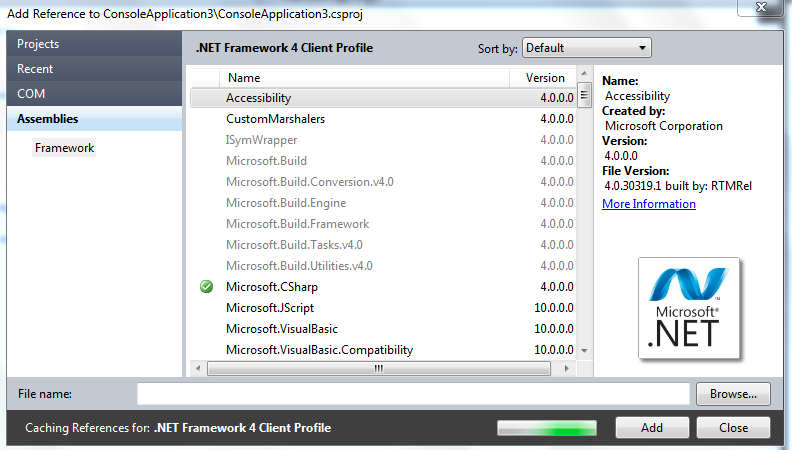Click the Close button
Screen dimensions: 792x450
click(x=733, y=428)
